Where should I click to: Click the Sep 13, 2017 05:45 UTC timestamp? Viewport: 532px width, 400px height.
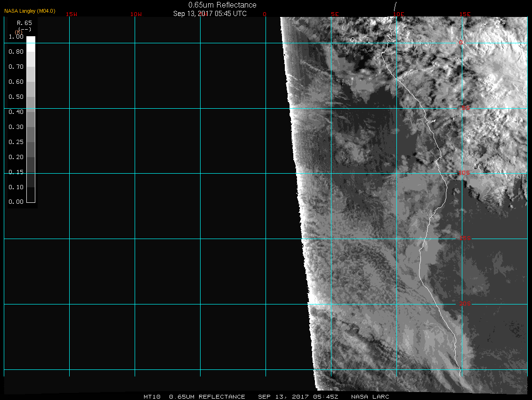tap(210, 14)
